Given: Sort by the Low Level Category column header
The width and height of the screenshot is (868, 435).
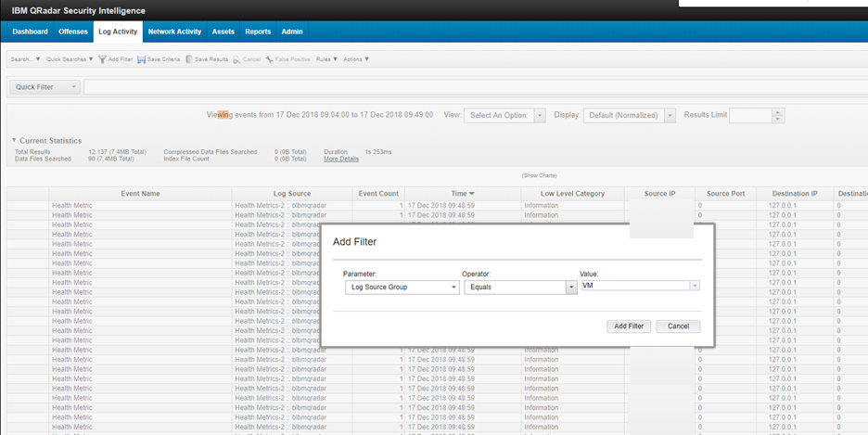Looking at the screenshot, I should (x=572, y=194).
